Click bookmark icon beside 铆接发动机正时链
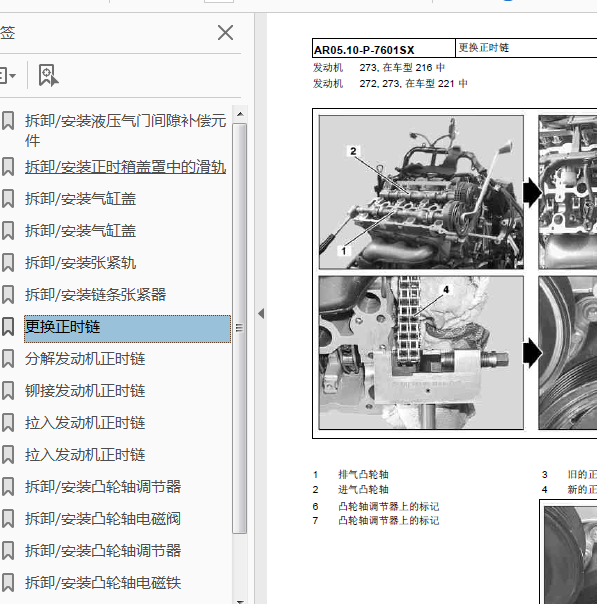This screenshot has height=604, width=597. 8,391
